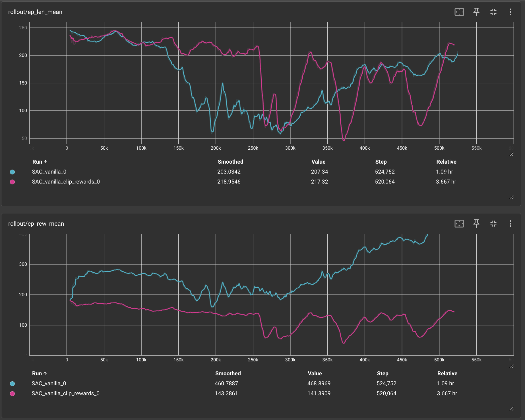This screenshot has height=420, width=525.
Task: Click Step column header in ep_rew_mean table
Action: 383,373
